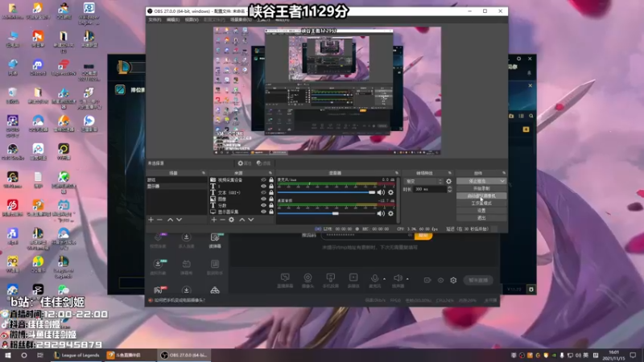Viewport: 644px width, 362px height.
Task: Toggle visibility of 文本 (GDI+) source
Action: click(x=263, y=192)
